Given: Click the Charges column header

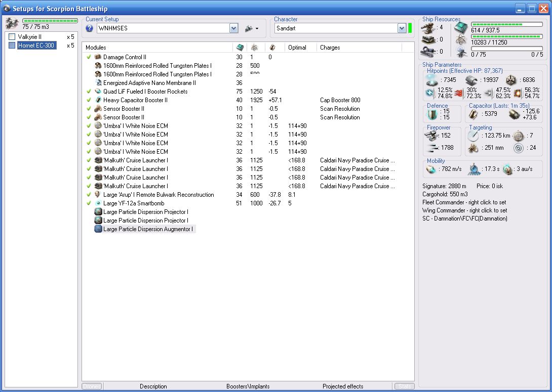Looking at the screenshot, I should [x=330, y=48].
